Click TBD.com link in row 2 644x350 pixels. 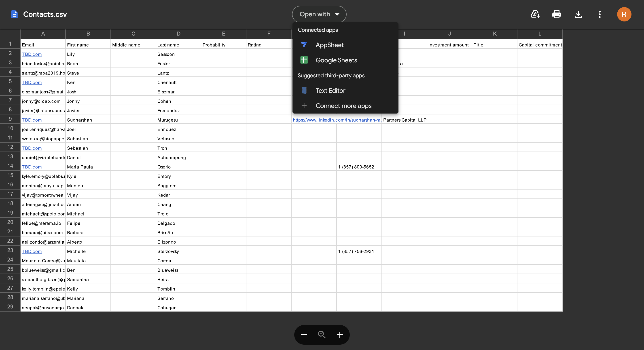pos(32,54)
